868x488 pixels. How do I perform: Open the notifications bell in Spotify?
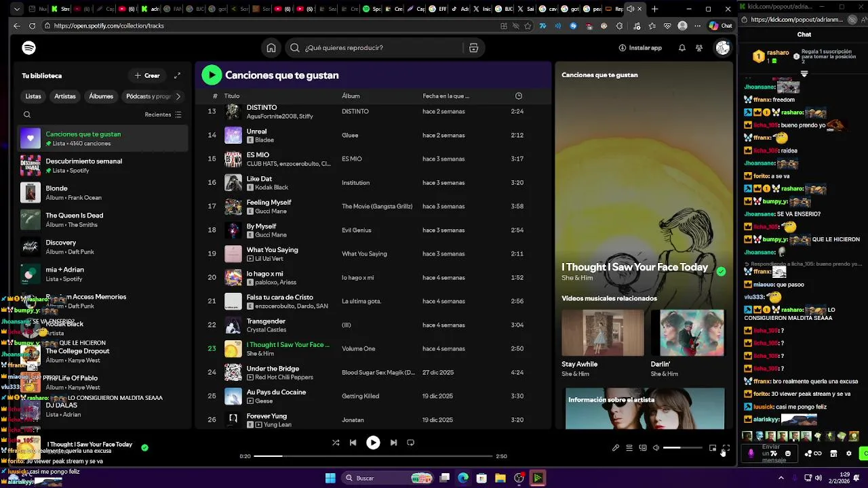[x=682, y=48]
